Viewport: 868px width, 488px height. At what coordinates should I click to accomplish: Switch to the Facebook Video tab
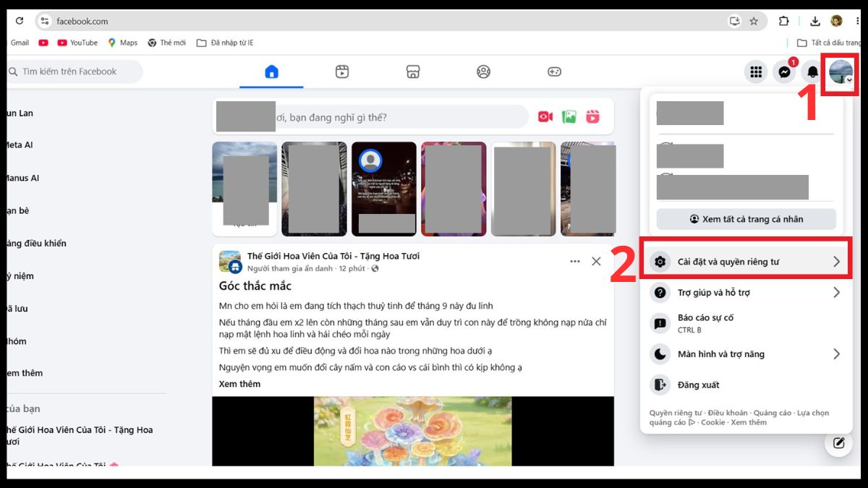click(x=342, y=72)
